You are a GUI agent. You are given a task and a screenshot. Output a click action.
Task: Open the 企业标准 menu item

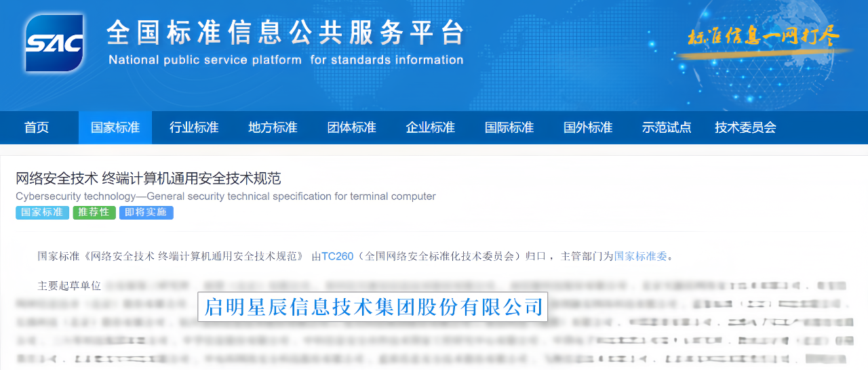[430, 127]
